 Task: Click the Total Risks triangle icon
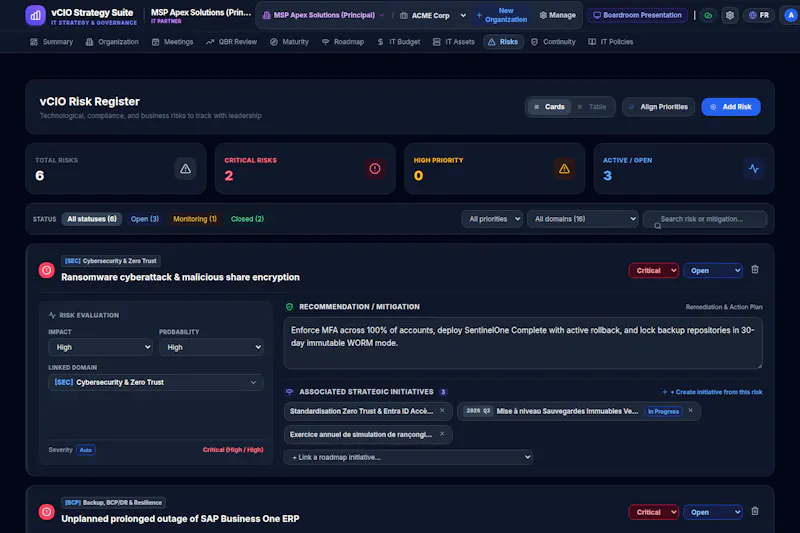tap(185, 169)
